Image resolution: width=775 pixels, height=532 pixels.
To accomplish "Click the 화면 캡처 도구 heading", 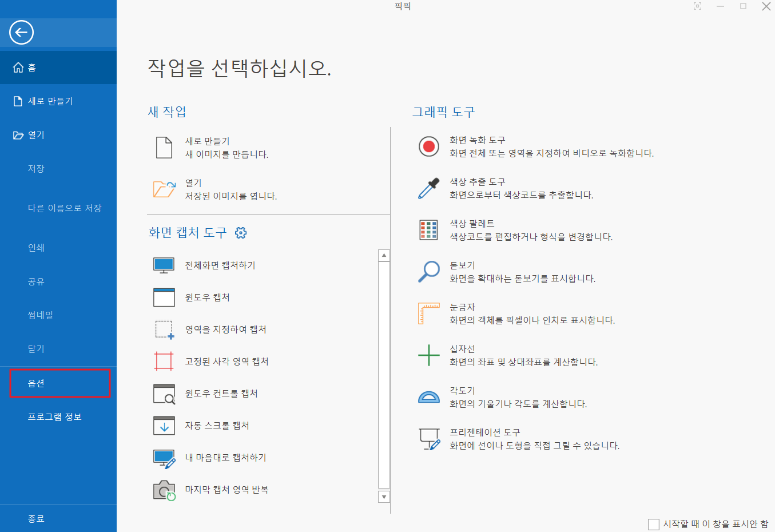I will point(188,233).
